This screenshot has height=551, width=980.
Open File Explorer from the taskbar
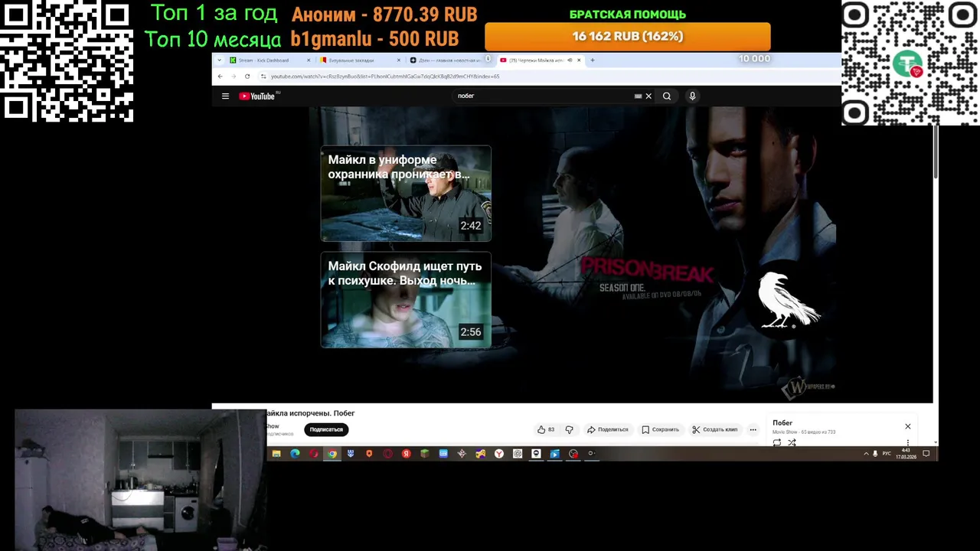point(276,454)
